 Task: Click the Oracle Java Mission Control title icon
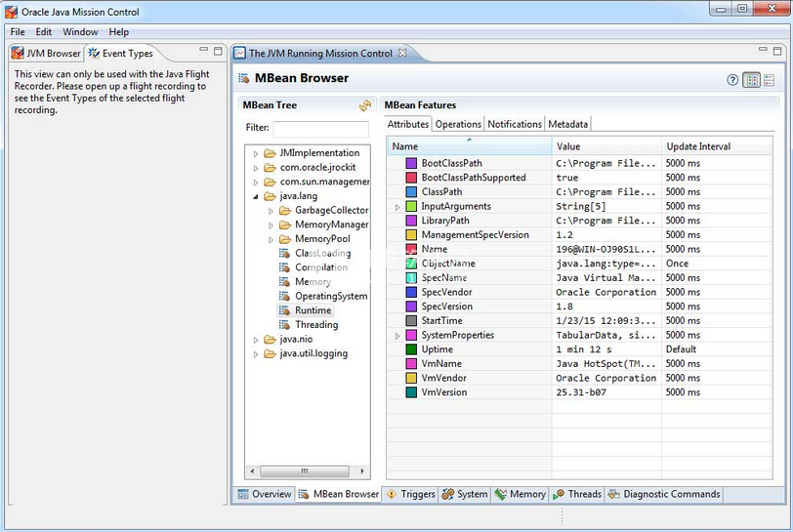(11, 12)
